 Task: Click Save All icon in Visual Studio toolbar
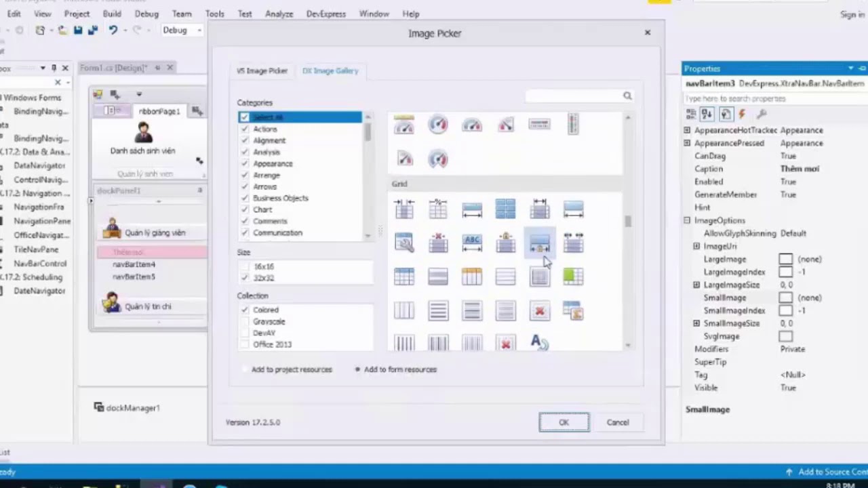pyautogui.click(x=92, y=30)
